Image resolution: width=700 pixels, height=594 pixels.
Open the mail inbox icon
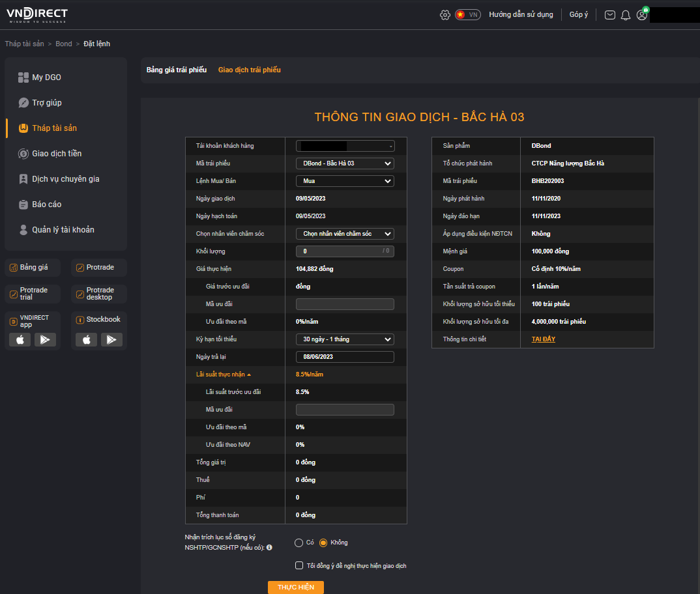click(609, 15)
